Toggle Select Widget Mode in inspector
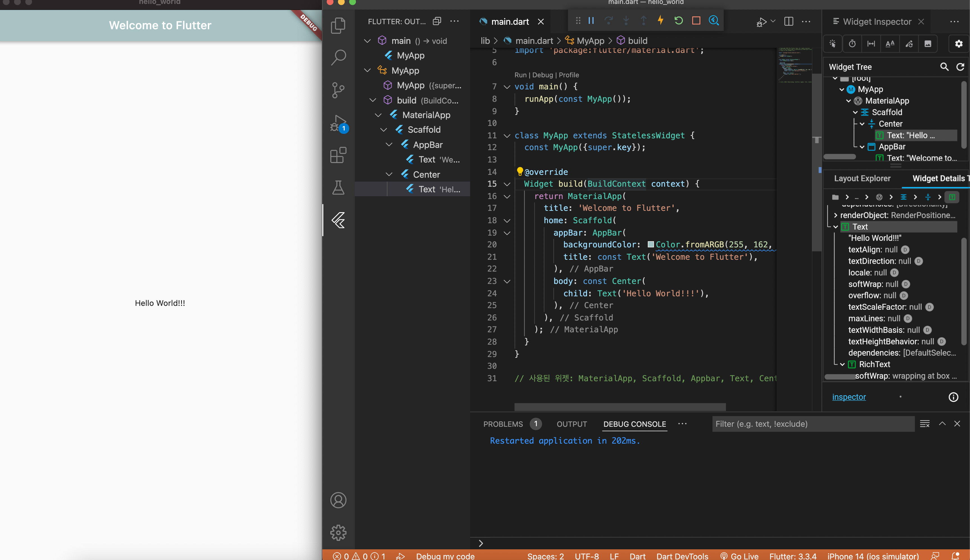The image size is (970, 560). [x=833, y=44]
